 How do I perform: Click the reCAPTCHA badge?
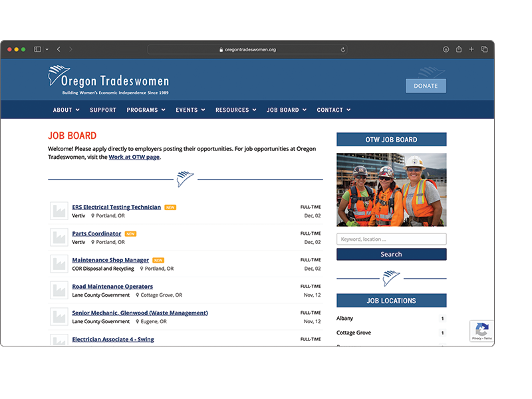[x=481, y=331]
